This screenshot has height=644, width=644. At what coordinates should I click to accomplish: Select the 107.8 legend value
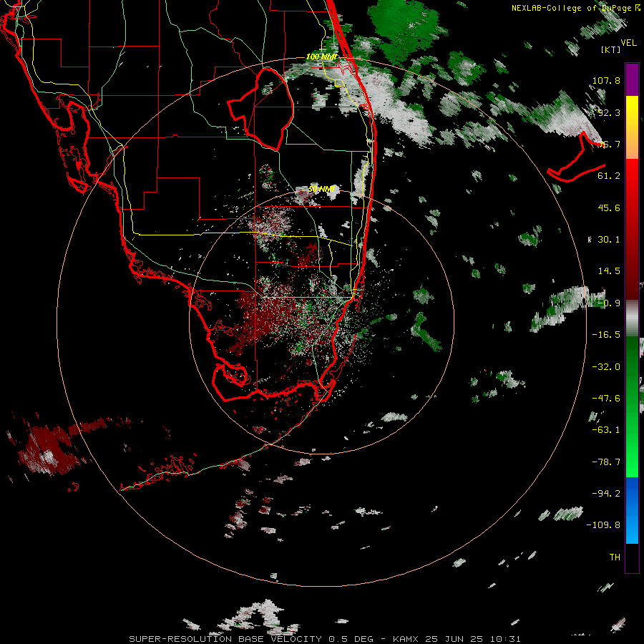click(x=606, y=80)
